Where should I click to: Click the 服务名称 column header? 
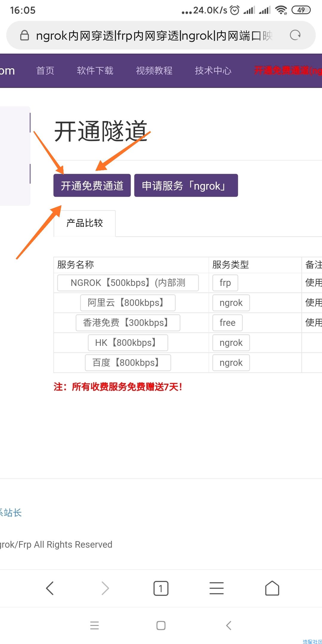tap(75, 264)
